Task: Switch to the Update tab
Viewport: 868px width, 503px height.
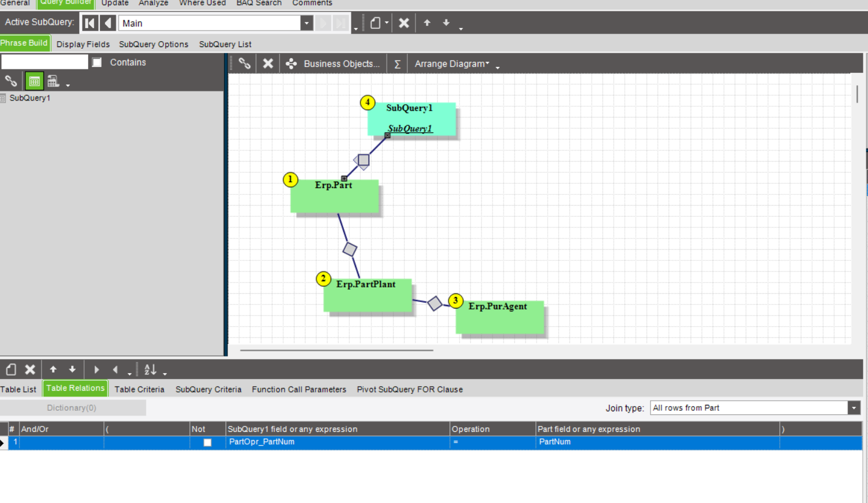Action: [115, 4]
